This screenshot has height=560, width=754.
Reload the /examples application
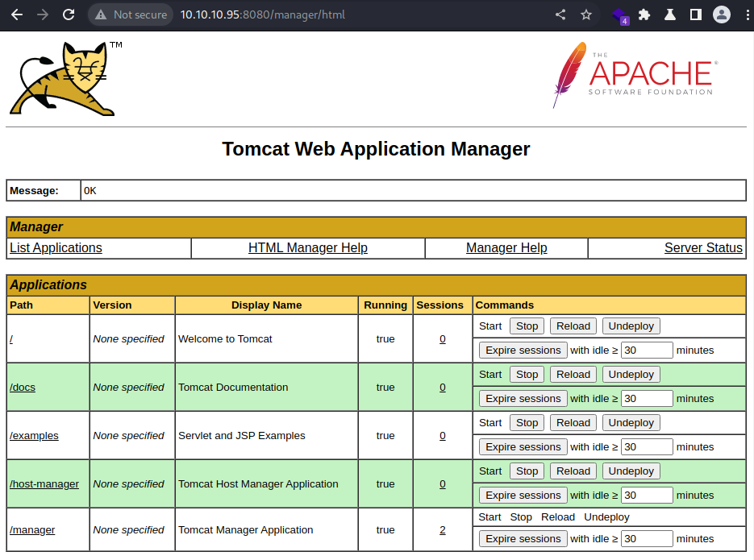573,423
